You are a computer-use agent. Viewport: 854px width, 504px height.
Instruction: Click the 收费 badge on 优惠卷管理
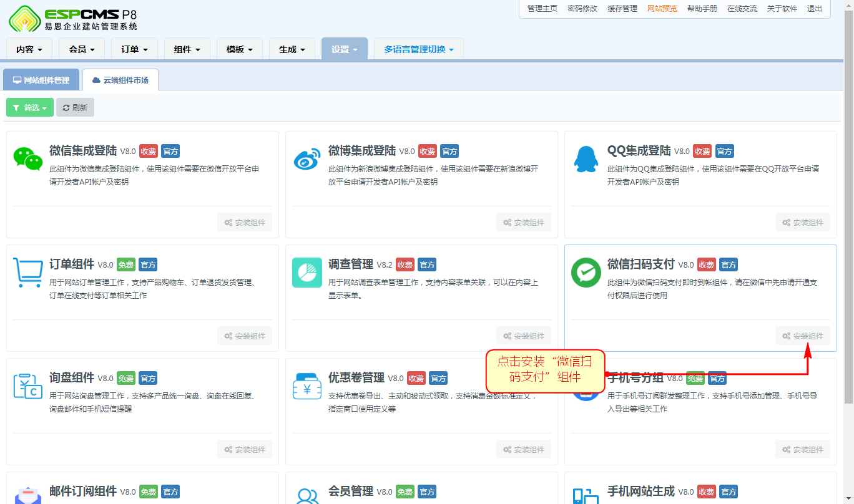pos(416,378)
